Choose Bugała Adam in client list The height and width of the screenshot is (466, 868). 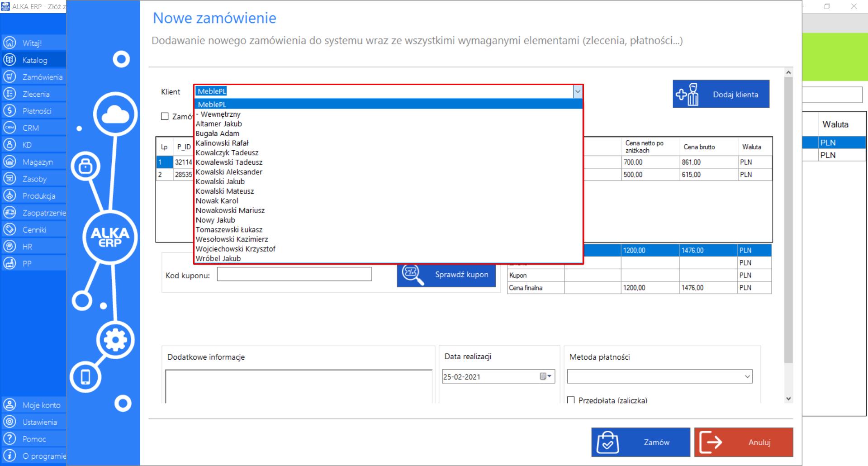pos(389,133)
